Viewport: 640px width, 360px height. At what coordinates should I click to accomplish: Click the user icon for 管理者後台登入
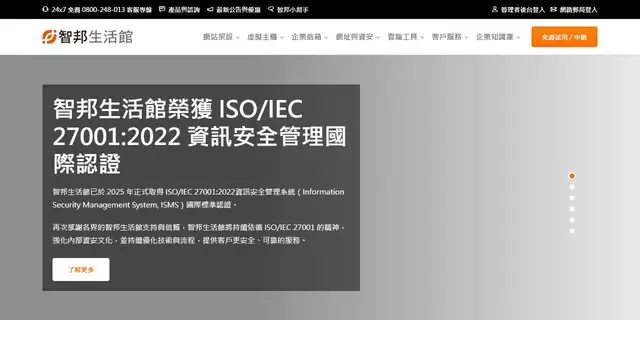[495, 9]
